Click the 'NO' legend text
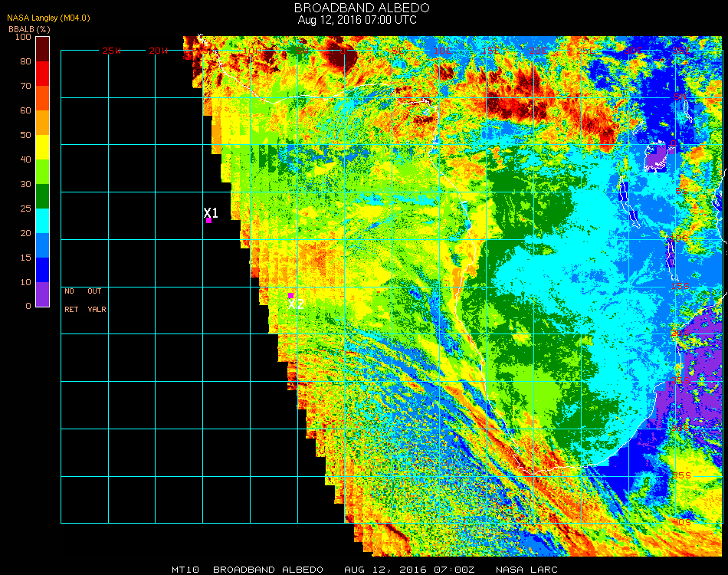The width and height of the screenshot is (728, 575). click(69, 291)
